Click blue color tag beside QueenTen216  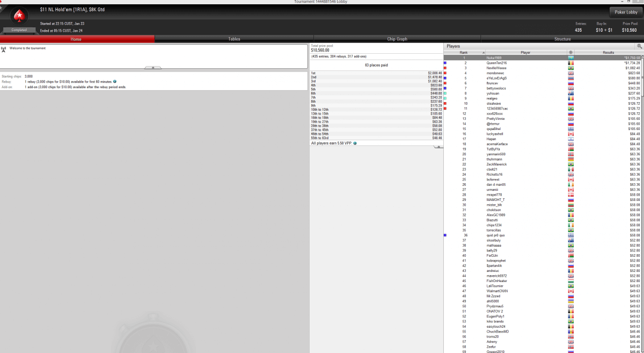coord(445,63)
